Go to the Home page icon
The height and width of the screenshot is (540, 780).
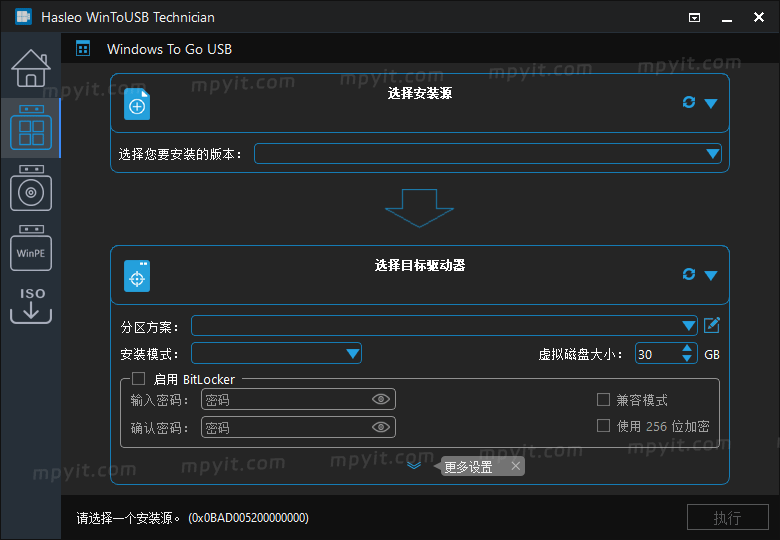click(x=31, y=68)
